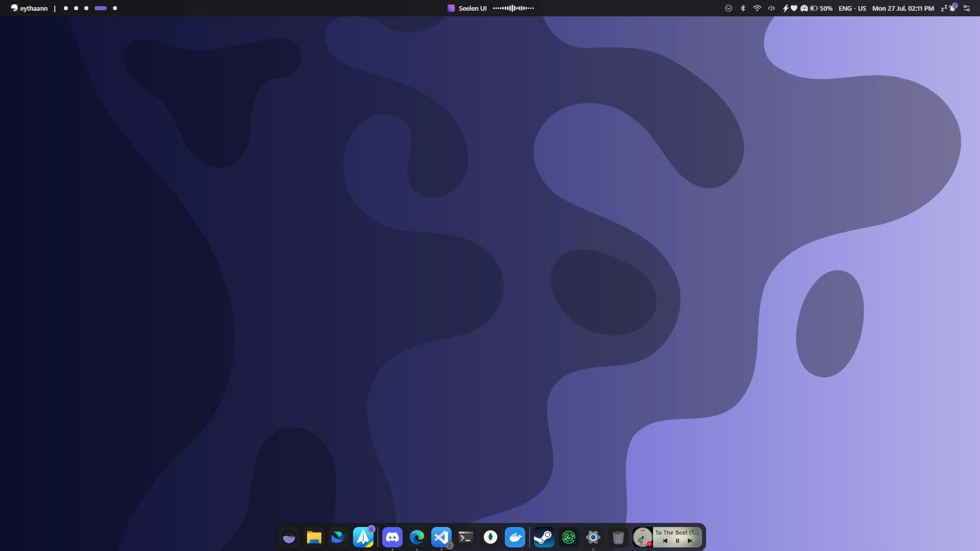Open the Recycle Bin in dock
Viewport: 980px width, 551px height.
pyautogui.click(x=618, y=537)
